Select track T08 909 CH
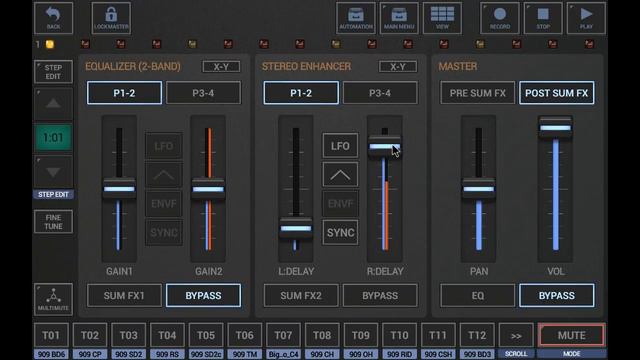Screen dimensions: 640x360 pyautogui.click(x=322, y=336)
